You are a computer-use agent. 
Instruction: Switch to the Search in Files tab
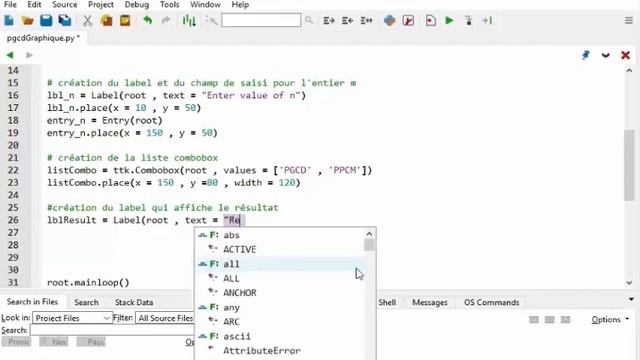pos(32,302)
